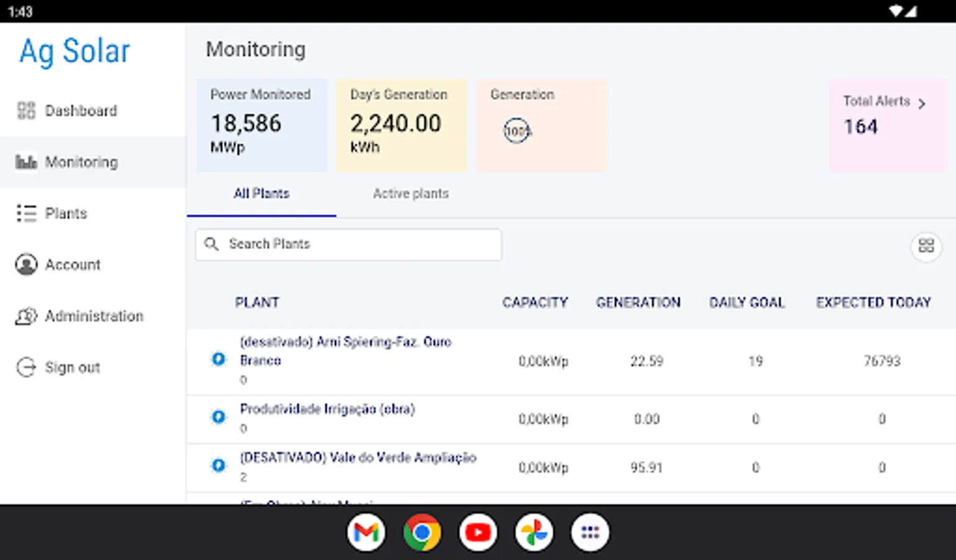This screenshot has width=956, height=560.
Task: Open the Arni Spiering-Faz. Ouro Branco plant
Action: pos(345,351)
